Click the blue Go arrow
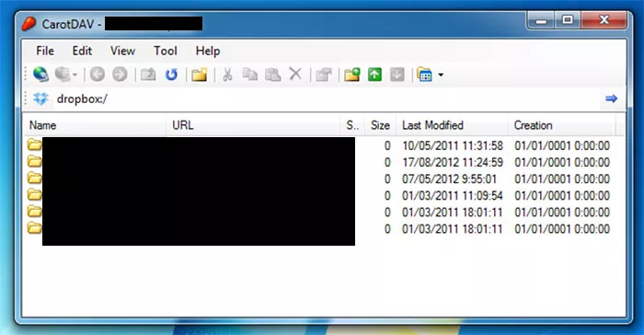 point(612,98)
